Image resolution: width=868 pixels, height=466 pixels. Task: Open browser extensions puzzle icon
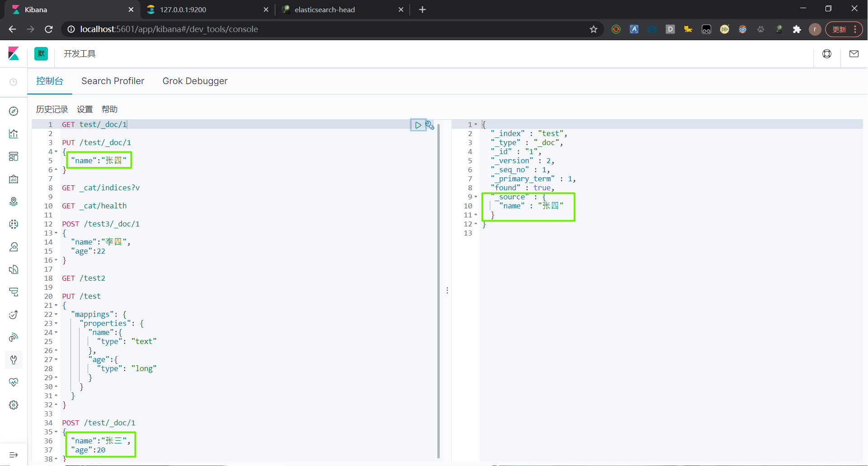pyautogui.click(x=797, y=29)
